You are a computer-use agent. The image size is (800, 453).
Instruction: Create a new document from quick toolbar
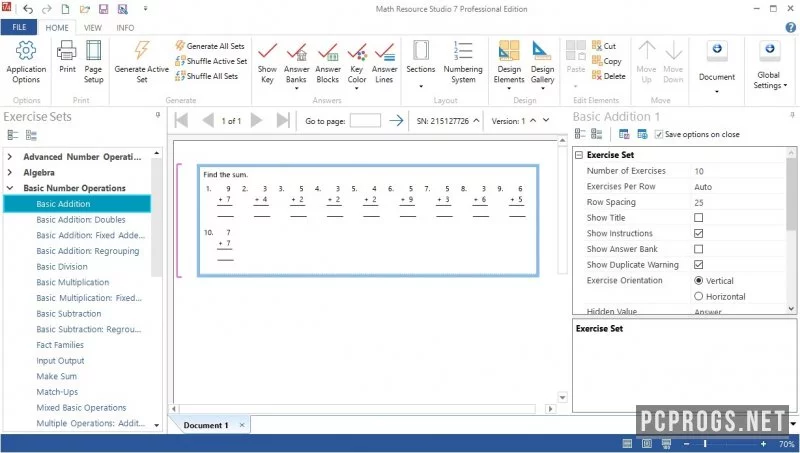coord(65,9)
